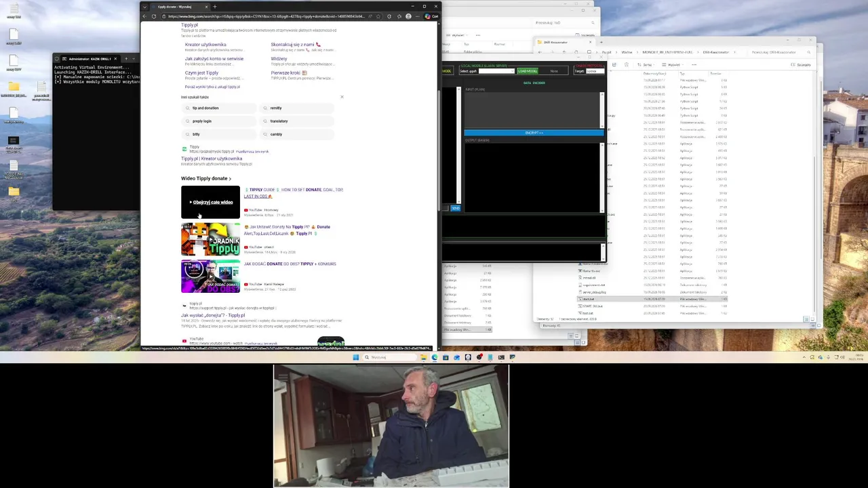Click the INPUT (PLAIN) text area
868x488 pixels.
coord(532,109)
